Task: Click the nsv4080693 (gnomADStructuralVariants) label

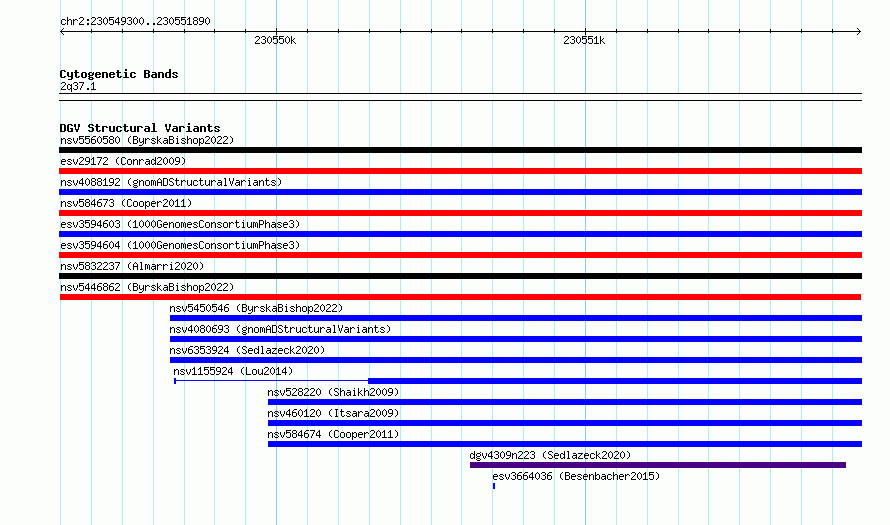Action: click(x=280, y=329)
